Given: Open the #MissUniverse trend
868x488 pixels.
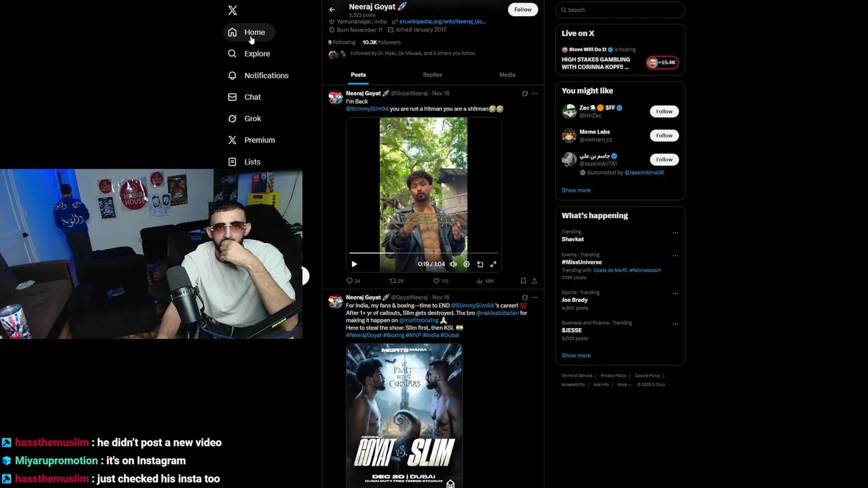Looking at the screenshot, I should [582, 262].
